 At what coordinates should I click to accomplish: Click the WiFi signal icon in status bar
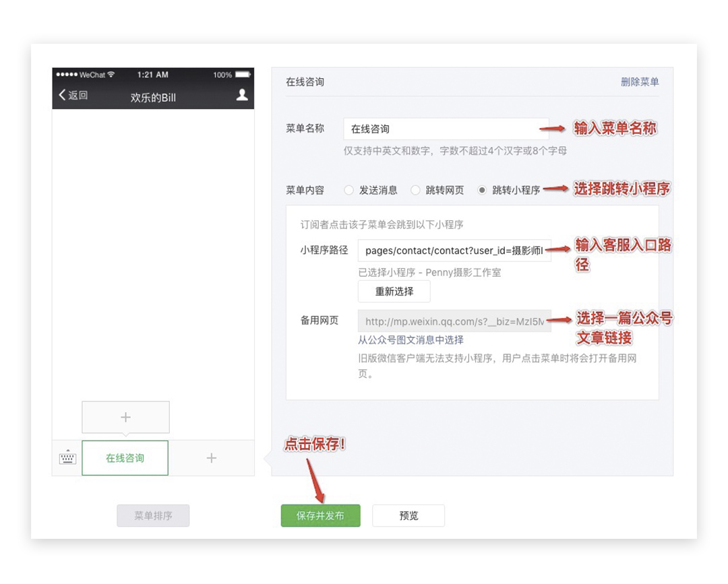111,75
